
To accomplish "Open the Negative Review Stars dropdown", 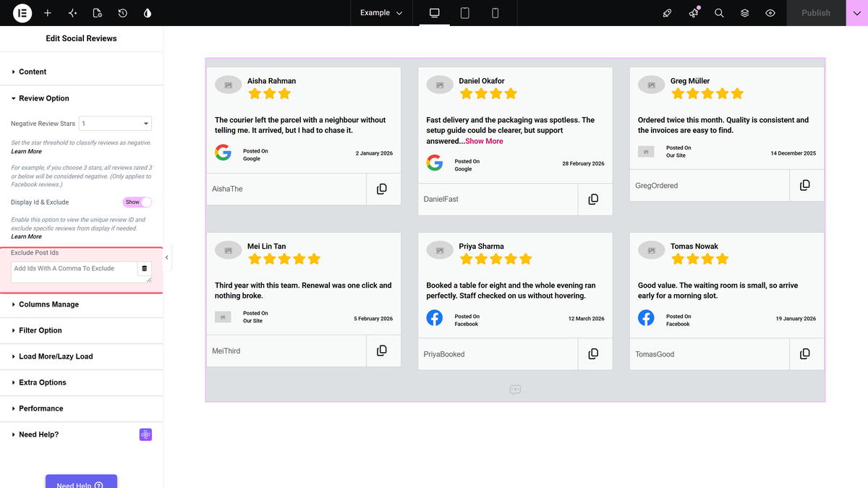I will point(115,124).
